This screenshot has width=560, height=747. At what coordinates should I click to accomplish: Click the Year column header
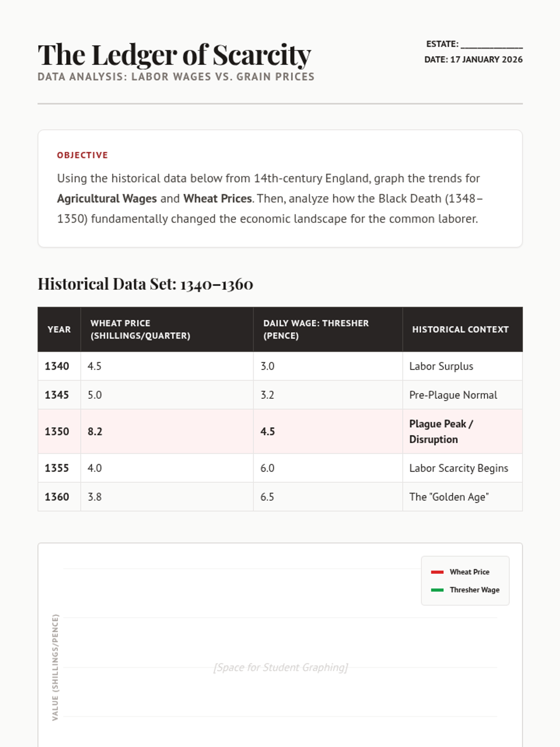(59, 330)
